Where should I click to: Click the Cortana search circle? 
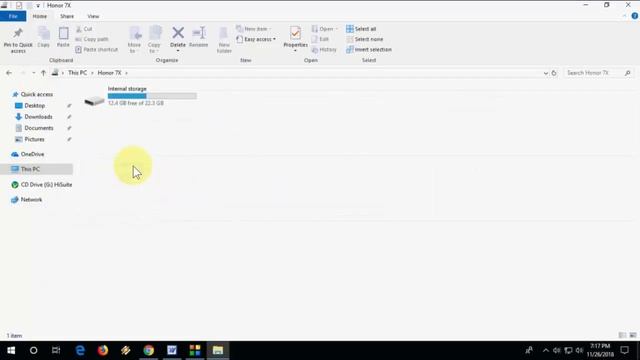[33, 350]
